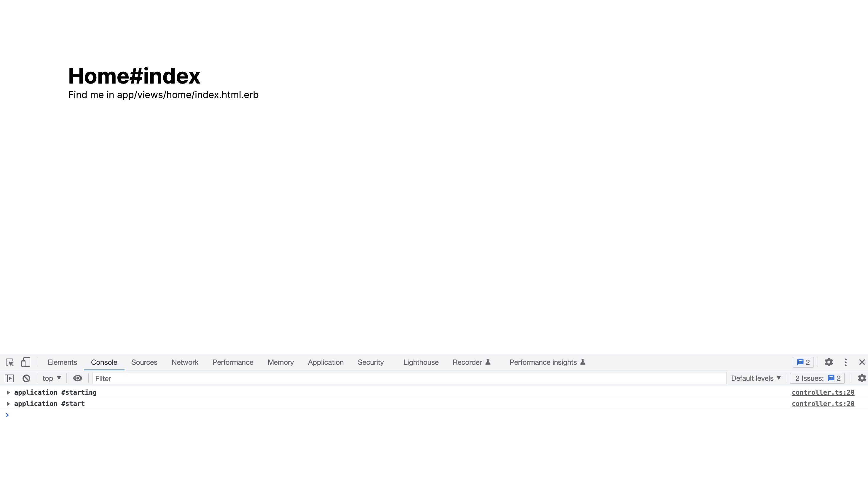Expand the application #start log entry
Viewport: 868px width, 496px height.
pos(8,404)
